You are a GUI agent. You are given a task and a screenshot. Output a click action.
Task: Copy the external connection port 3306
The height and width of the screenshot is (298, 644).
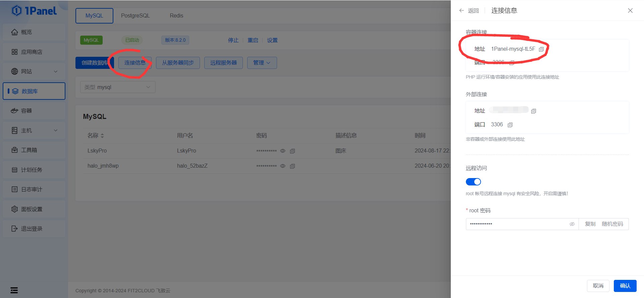(510, 125)
